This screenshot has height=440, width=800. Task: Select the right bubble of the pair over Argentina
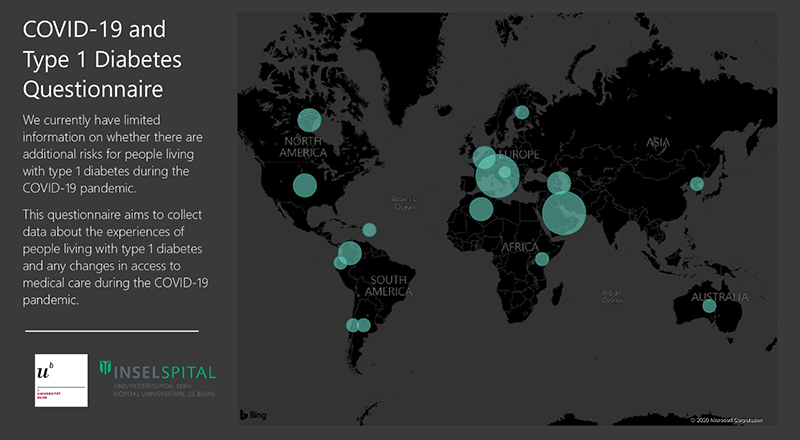pyautogui.click(x=363, y=325)
